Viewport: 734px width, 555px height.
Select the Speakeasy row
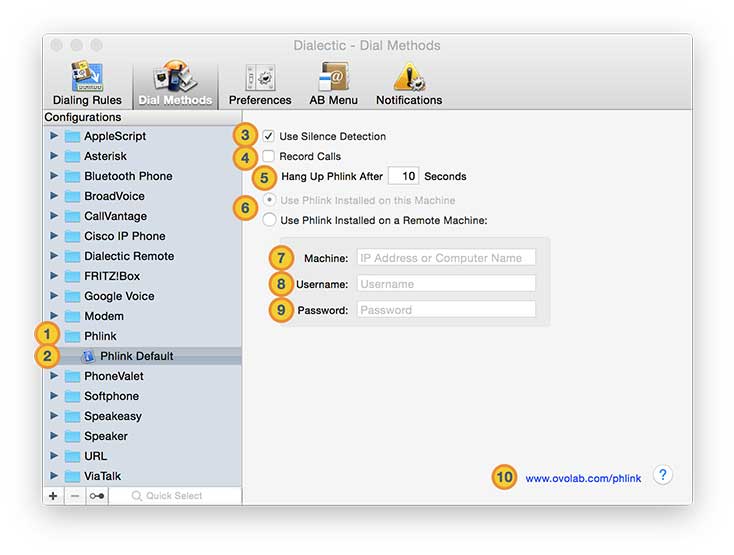point(142,416)
